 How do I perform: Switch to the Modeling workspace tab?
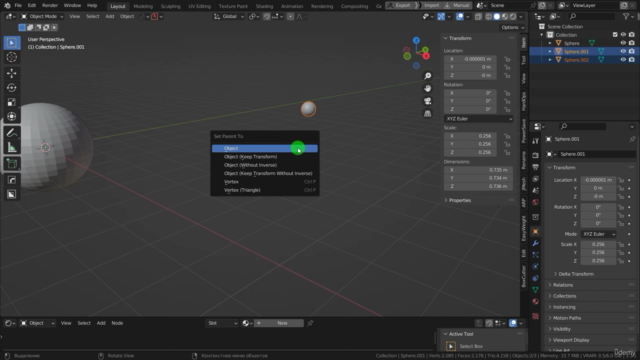click(143, 6)
